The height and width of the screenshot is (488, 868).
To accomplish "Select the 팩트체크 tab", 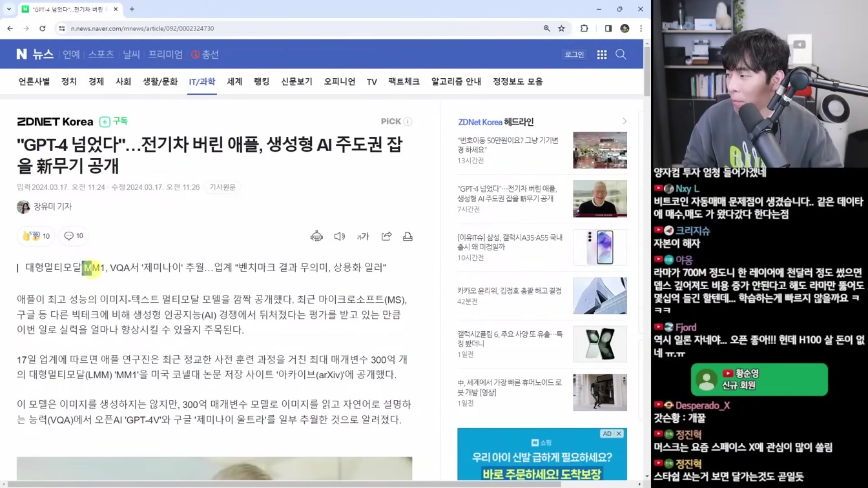I will (404, 82).
